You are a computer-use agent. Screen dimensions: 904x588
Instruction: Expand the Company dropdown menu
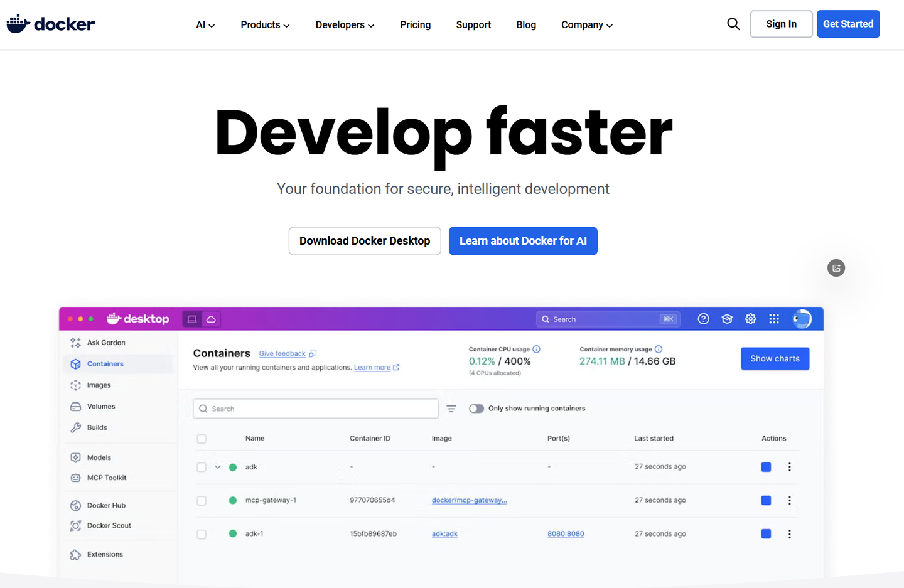(586, 24)
